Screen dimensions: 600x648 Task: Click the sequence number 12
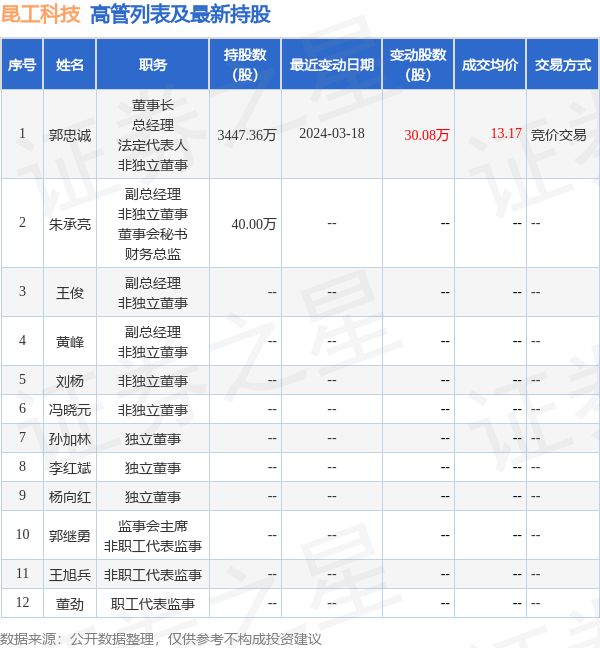tap(22, 603)
